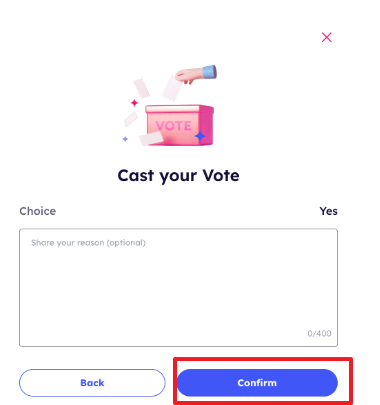Close the Cast your Vote dialog
Image resolution: width=380 pixels, height=405 pixels.
tap(327, 37)
